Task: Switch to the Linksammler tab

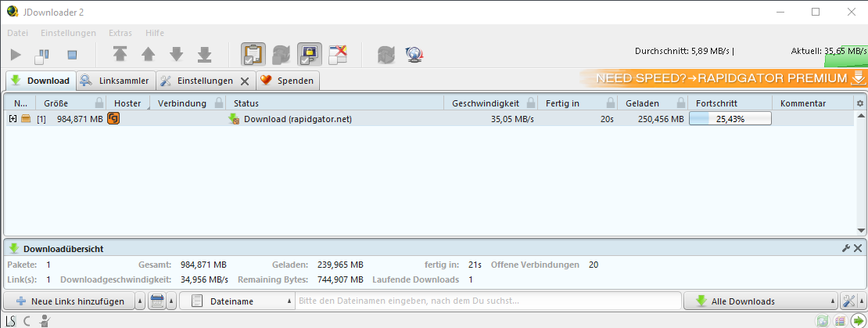Action: (x=115, y=81)
